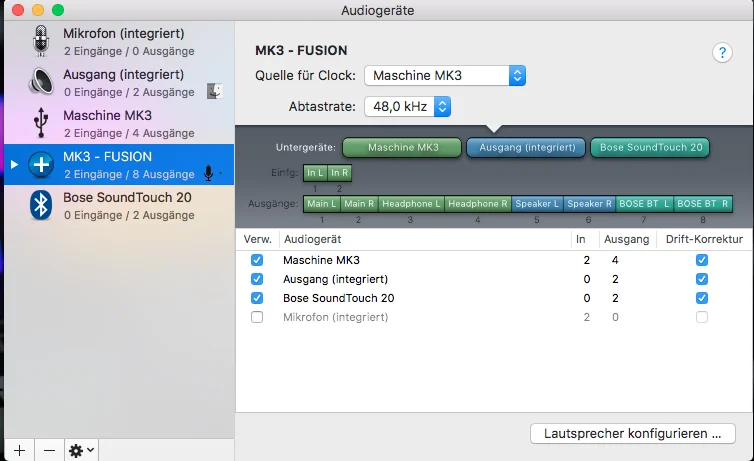Select the Mikrofon (integriert) microphone icon
754x461 pixels.
41,41
